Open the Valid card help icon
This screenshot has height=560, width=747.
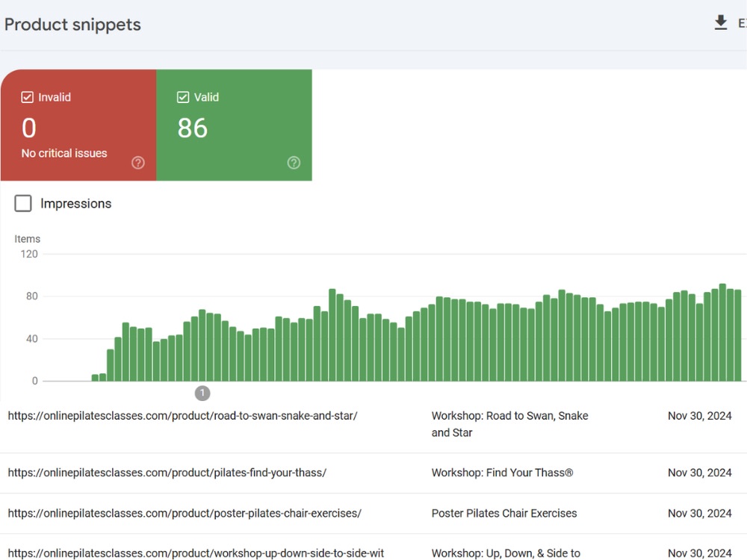(x=294, y=163)
